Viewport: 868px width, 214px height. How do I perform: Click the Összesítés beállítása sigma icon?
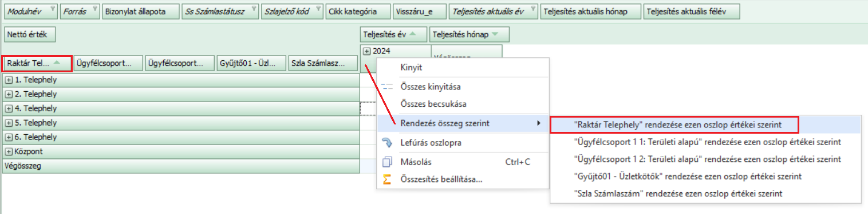click(387, 179)
